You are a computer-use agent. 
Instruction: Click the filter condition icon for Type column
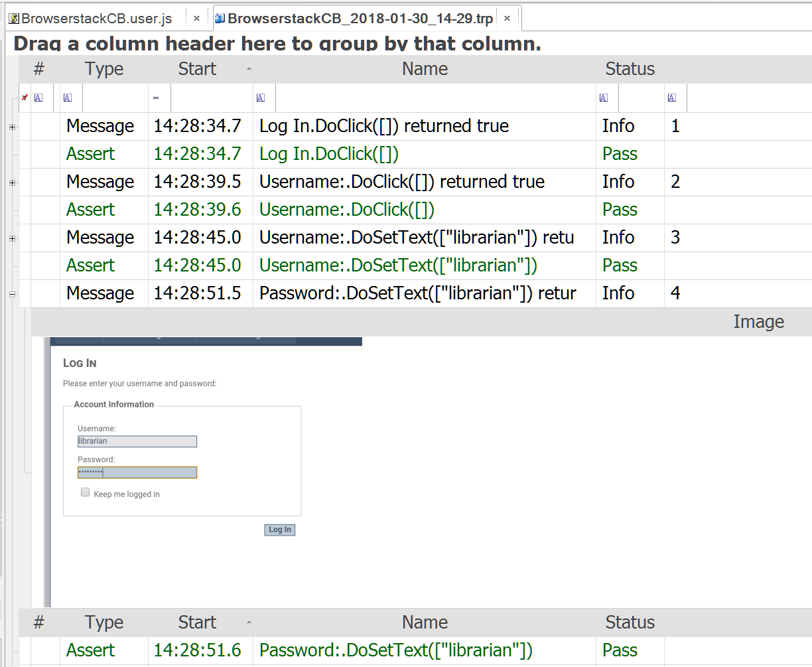point(67,98)
